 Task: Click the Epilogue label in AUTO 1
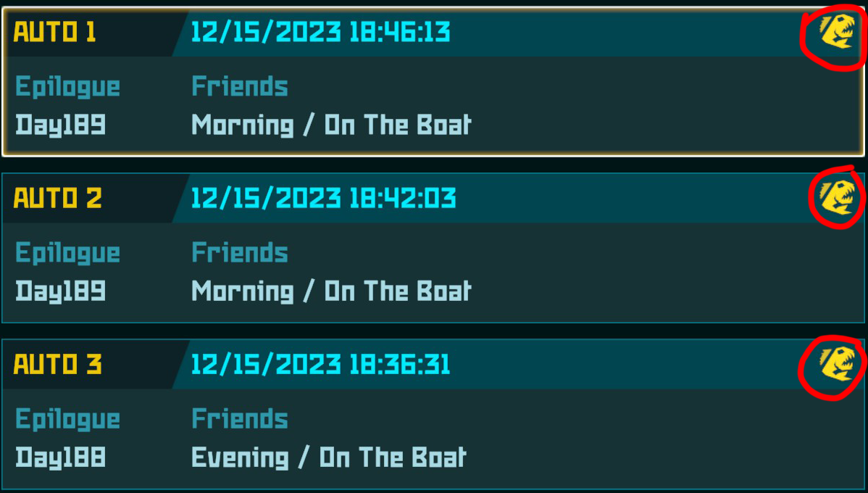68,87
